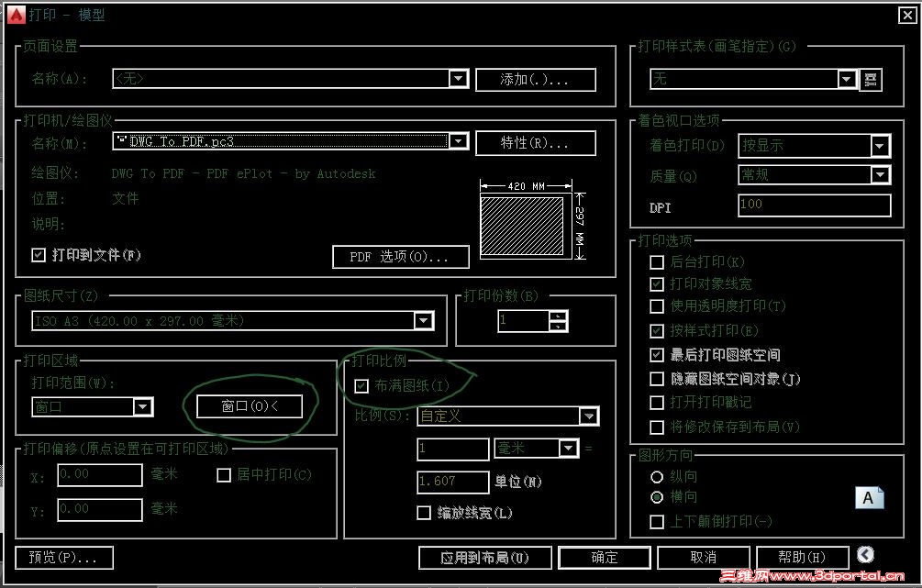Open plot style table dropdown
Image resolution: width=922 pixels, height=588 pixels.
846,79
